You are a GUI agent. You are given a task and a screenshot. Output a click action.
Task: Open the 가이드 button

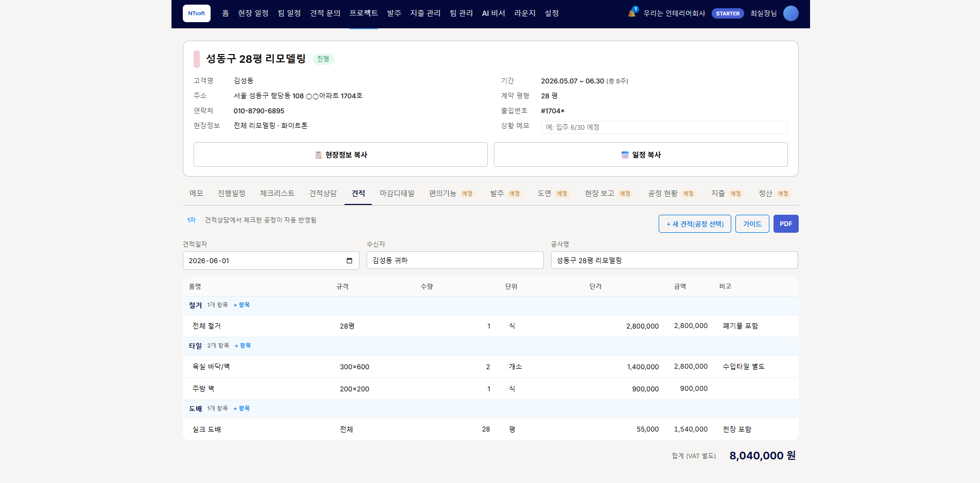coord(752,224)
